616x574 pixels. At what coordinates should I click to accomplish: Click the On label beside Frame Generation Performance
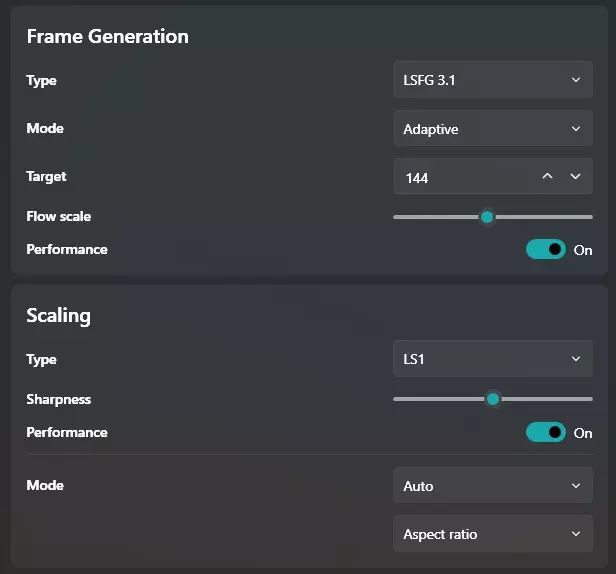pyautogui.click(x=583, y=250)
